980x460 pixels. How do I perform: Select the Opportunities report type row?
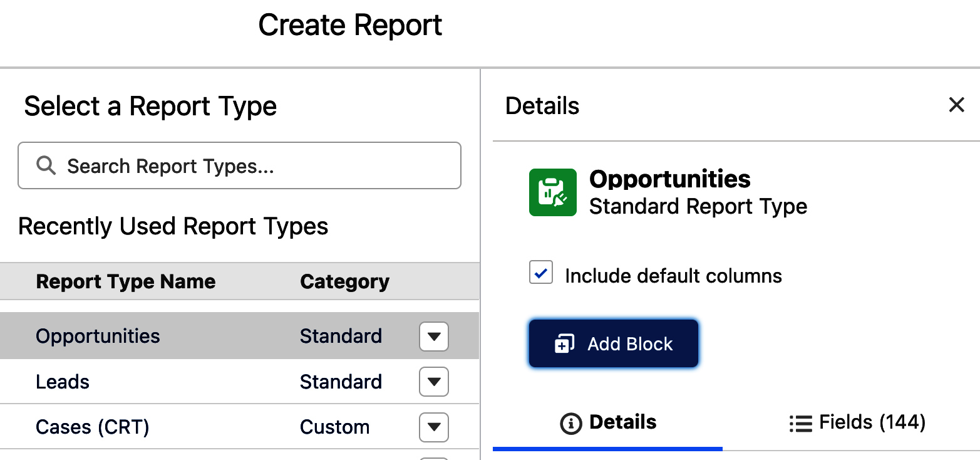coord(239,336)
